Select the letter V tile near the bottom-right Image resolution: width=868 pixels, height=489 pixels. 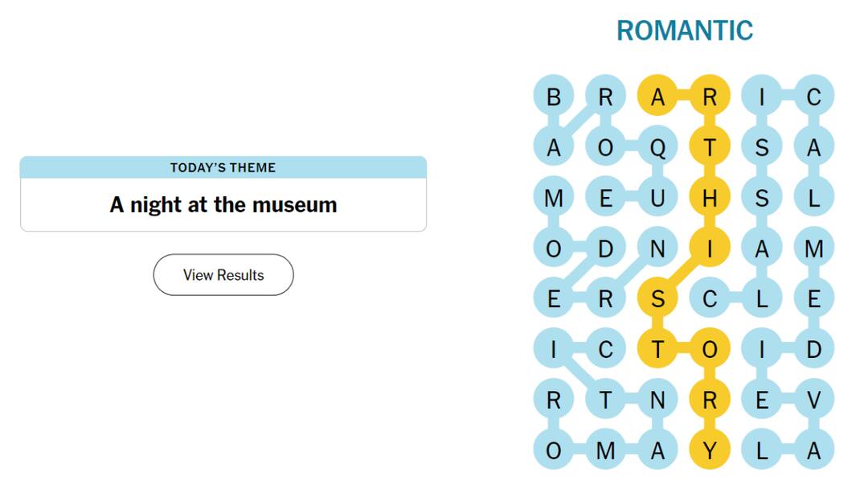click(814, 398)
